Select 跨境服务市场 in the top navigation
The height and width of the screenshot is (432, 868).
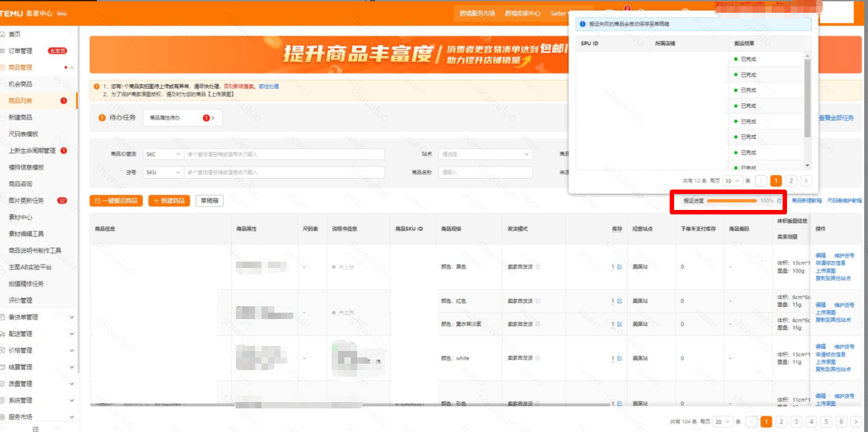(477, 13)
